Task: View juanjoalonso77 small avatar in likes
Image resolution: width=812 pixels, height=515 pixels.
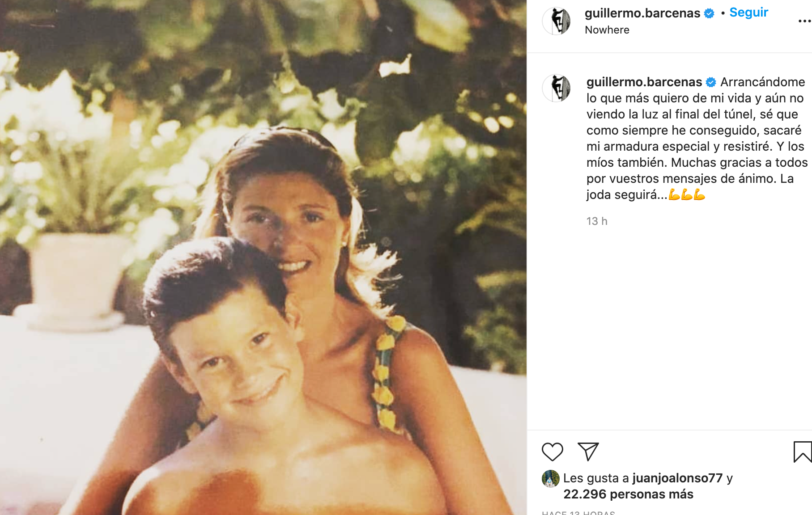Action: pos(550,478)
